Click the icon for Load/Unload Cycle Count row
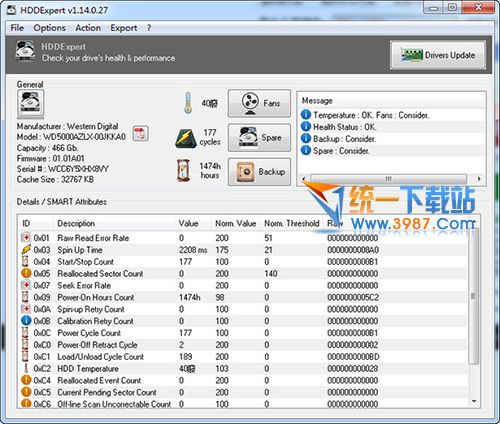Image resolution: width=500 pixels, height=424 pixels. [x=25, y=356]
